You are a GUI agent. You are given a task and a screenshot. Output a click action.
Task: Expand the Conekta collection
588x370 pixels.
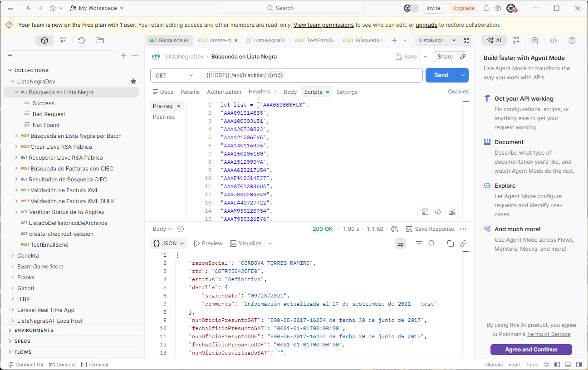[13, 256]
